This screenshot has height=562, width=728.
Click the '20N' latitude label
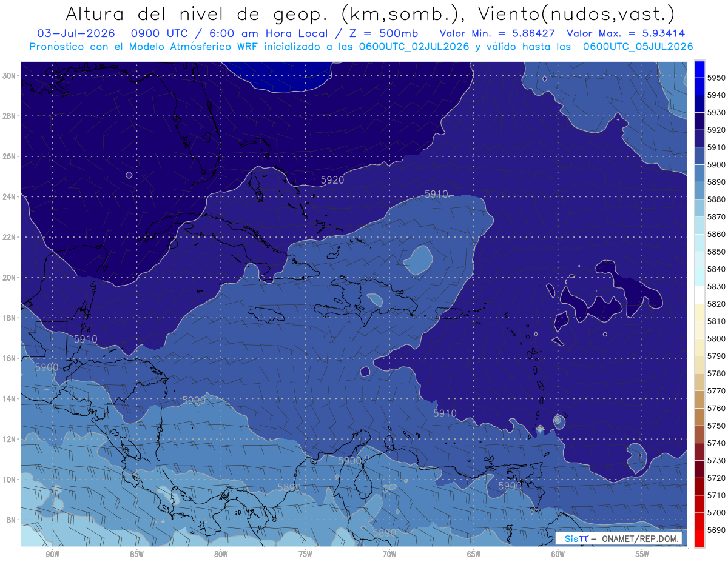click(9, 278)
